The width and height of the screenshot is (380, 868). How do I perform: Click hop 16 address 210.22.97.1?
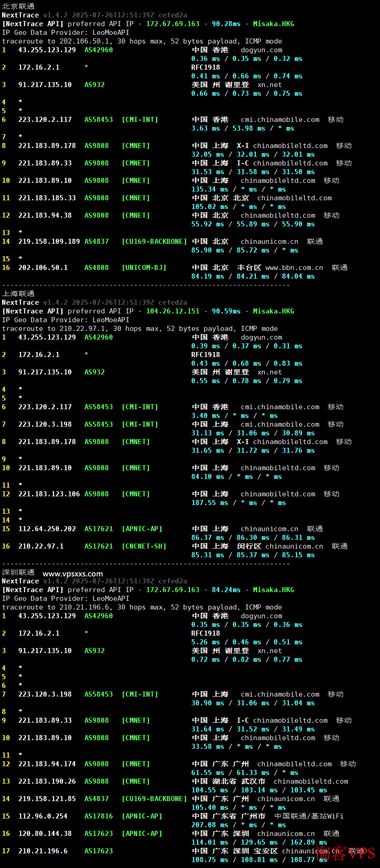[41, 546]
